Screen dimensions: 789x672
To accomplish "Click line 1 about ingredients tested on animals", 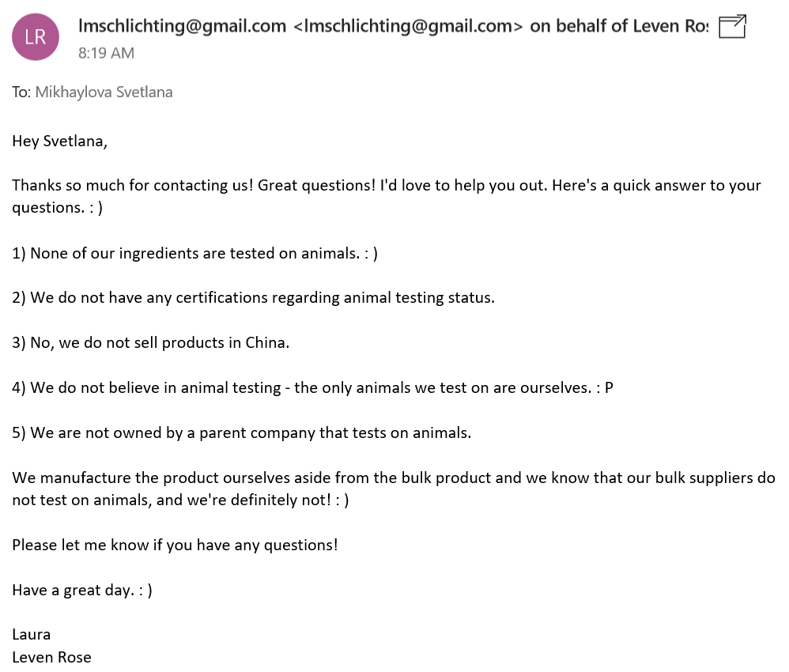I will (194, 253).
